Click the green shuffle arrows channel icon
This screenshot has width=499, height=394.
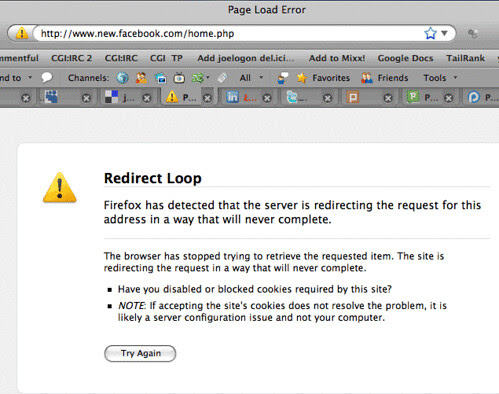[x=198, y=78]
